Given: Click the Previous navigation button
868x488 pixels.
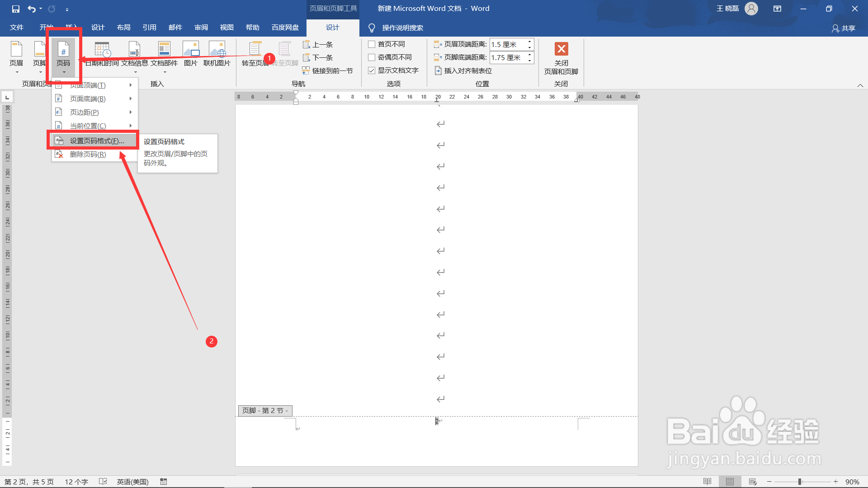Looking at the screenshot, I should [x=318, y=44].
